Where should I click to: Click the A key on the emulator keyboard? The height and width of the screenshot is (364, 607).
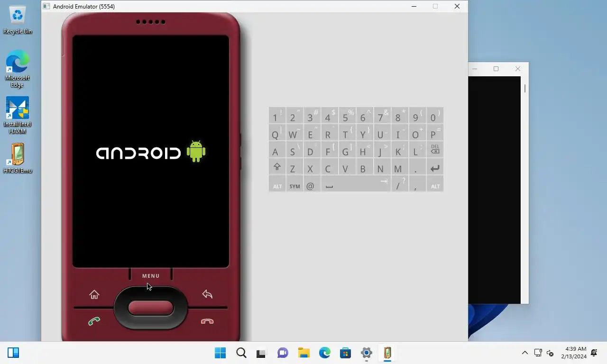click(277, 150)
